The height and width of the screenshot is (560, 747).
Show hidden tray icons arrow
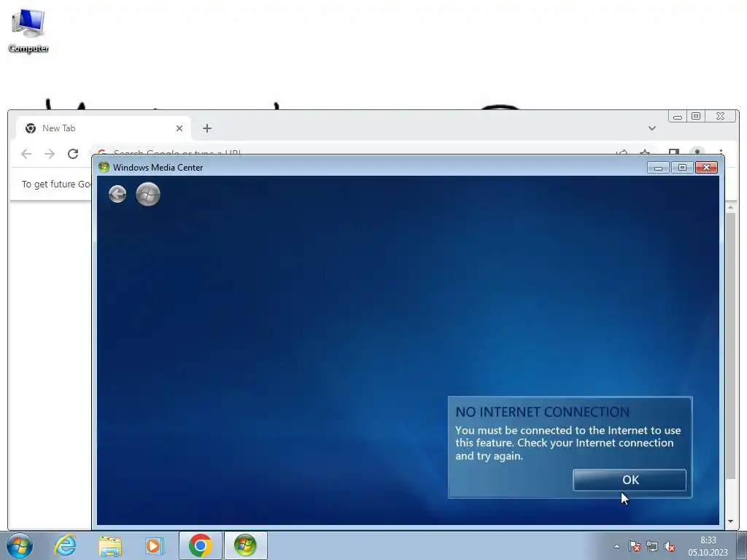(x=616, y=546)
